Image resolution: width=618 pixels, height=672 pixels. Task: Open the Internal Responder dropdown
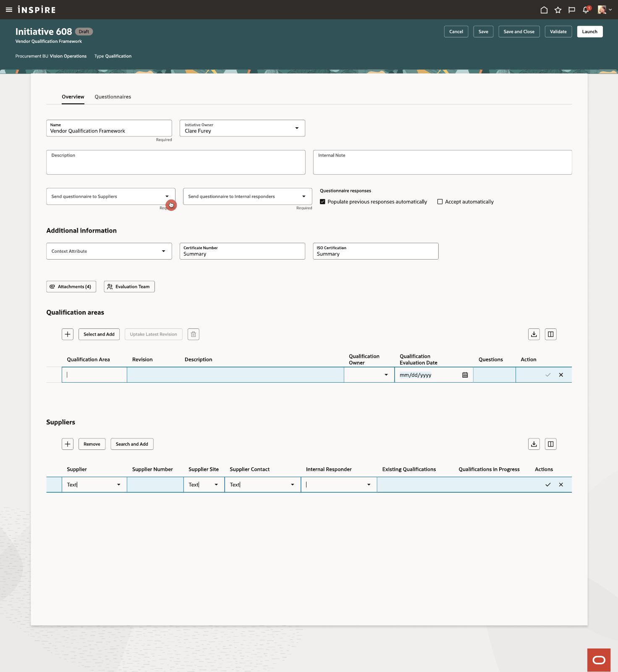[369, 485]
